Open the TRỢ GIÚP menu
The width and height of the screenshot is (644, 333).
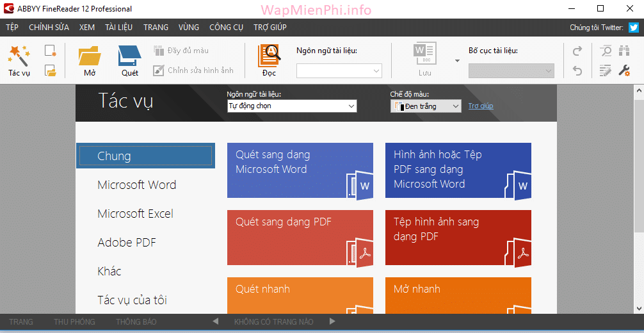click(x=270, y=28)
